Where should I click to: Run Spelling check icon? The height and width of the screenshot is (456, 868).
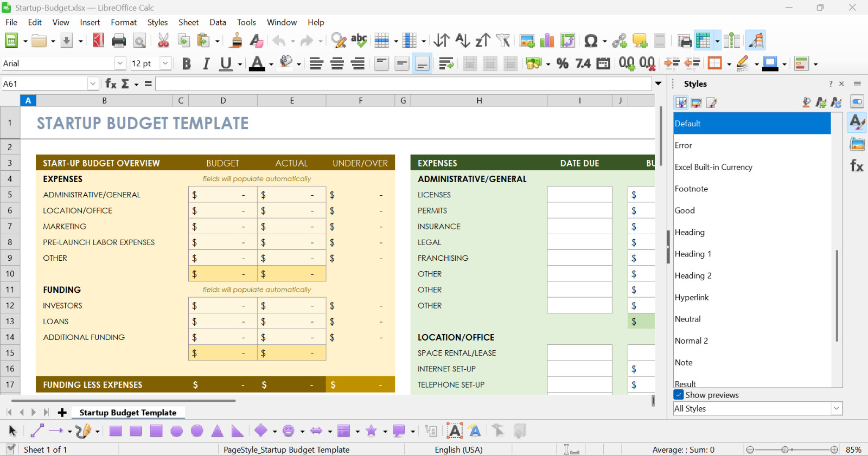pyautogui.click(x=359, y=41)
